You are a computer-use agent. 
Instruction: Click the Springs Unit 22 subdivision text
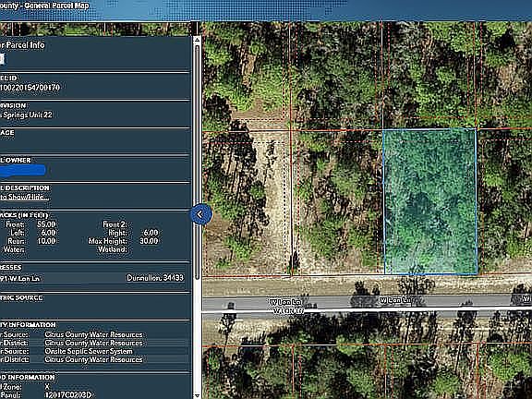[x=27, y=115]
